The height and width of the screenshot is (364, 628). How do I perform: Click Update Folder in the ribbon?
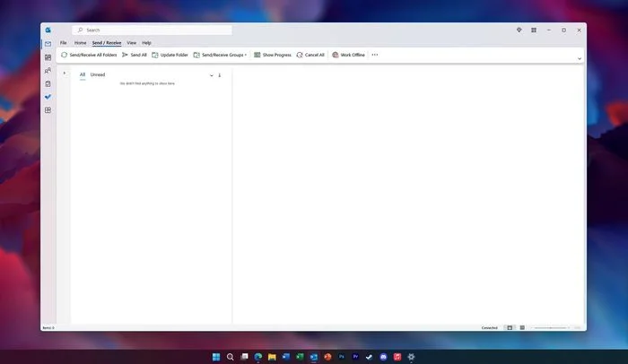point(170,55)
